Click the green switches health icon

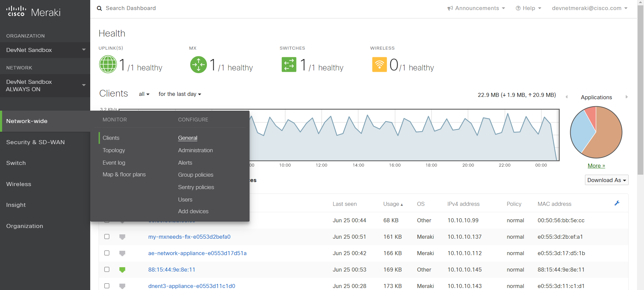[x=289, y=64]
